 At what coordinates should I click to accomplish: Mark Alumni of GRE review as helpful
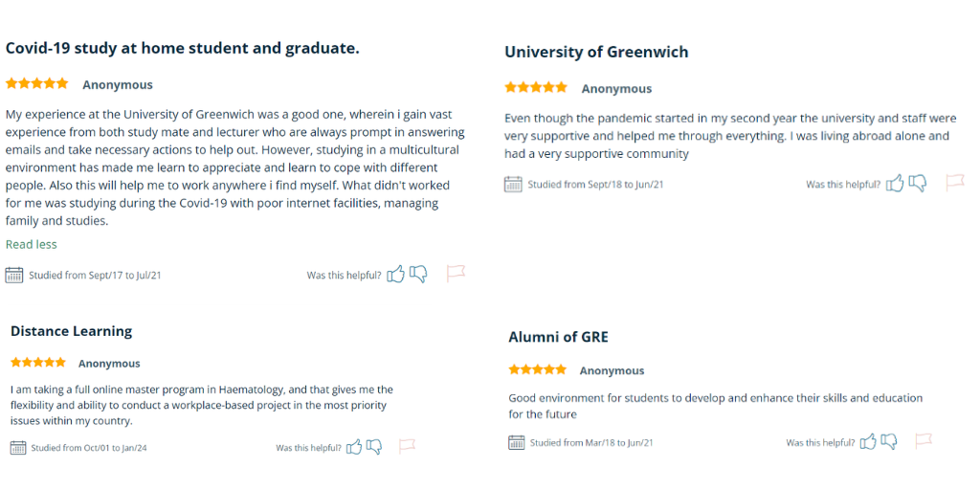(868, 441)
